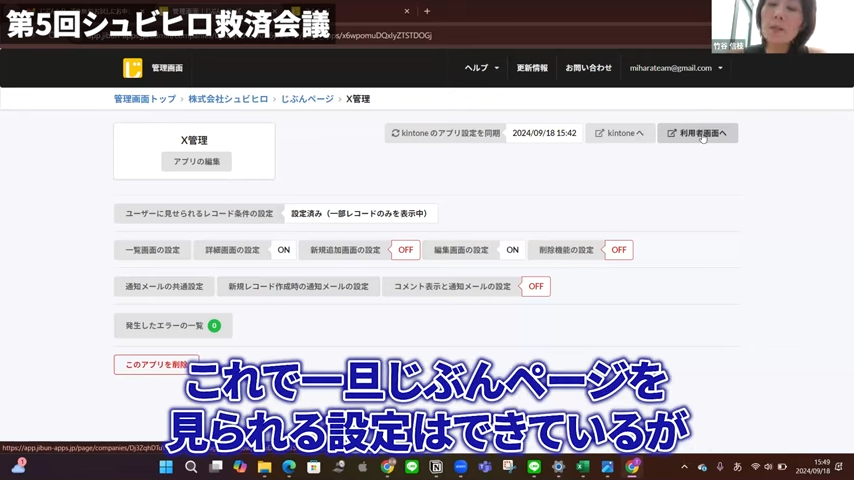This screenshot has height=480, width=854.
Task: Click the Wi-Fi icon in system tray
Action: (755, 467)
